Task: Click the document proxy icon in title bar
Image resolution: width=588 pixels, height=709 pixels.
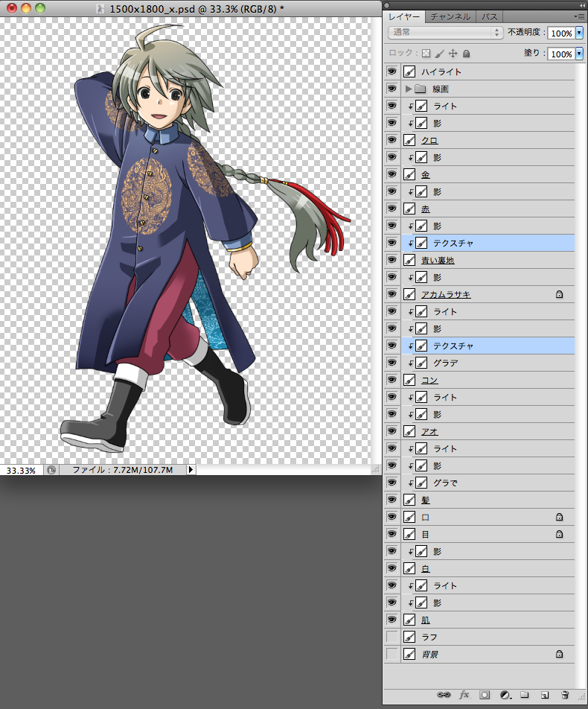Action: tap(100, 9)
